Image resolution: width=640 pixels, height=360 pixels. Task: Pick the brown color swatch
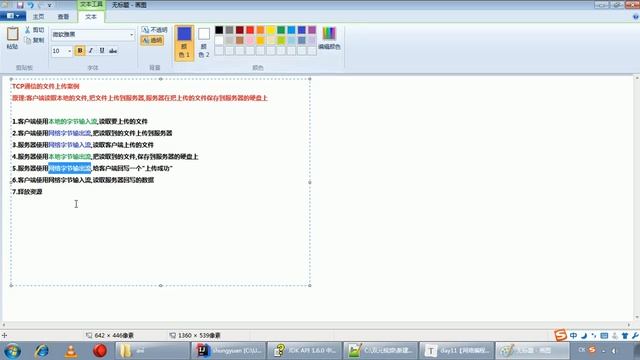coord(240,40)
